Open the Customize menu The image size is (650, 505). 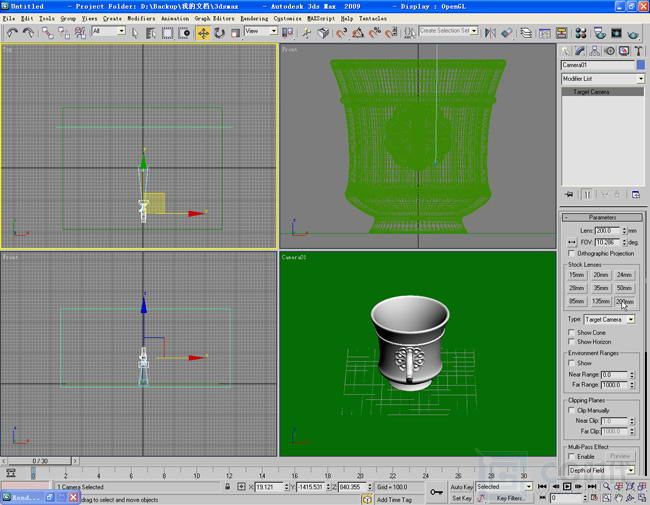tap(288, 19)
